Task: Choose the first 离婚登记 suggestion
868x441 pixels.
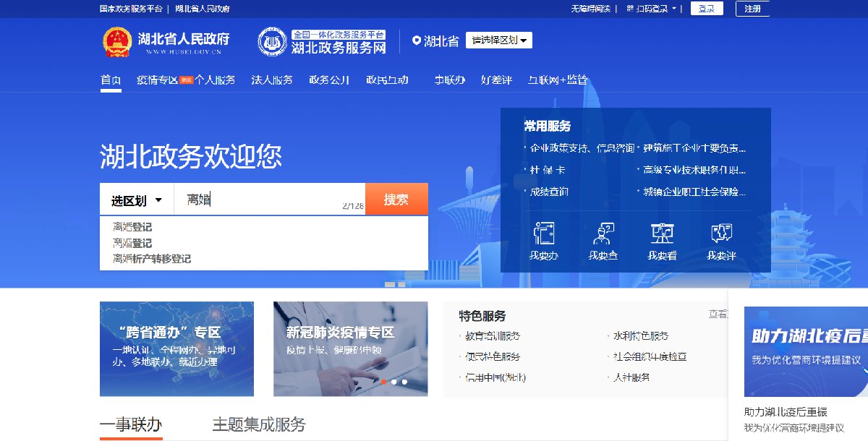Action: (132, 227)
